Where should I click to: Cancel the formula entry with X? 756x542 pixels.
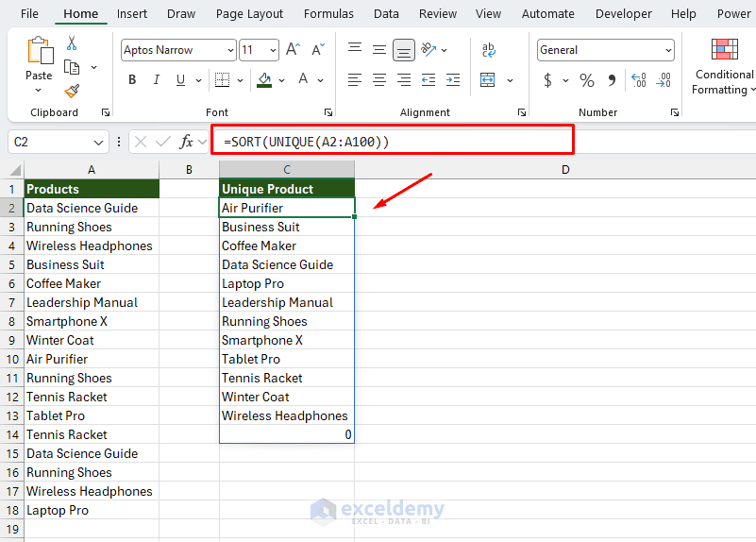[141, 142]
